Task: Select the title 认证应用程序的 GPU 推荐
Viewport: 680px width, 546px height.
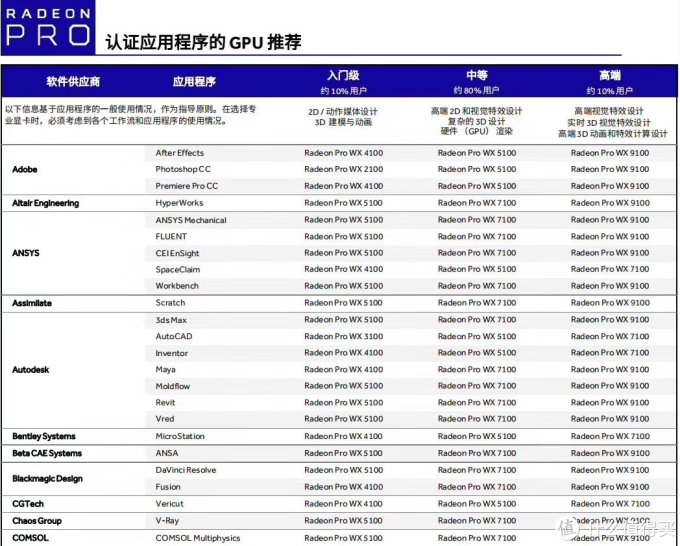Action: [x=203, y=43]
